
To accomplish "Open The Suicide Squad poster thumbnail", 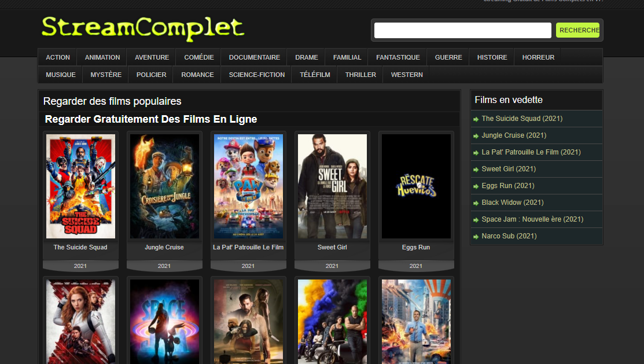I will 80,186.
